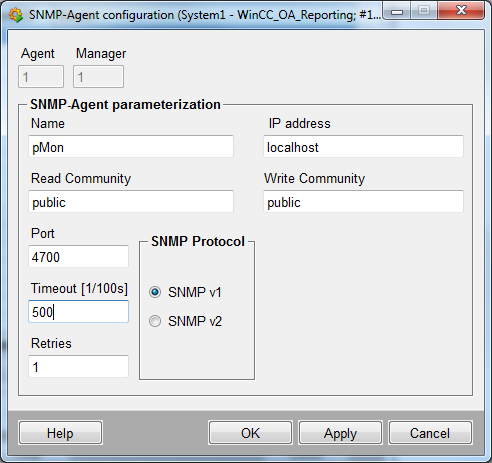Click the disabled Agent number box

tap(41, 77)
